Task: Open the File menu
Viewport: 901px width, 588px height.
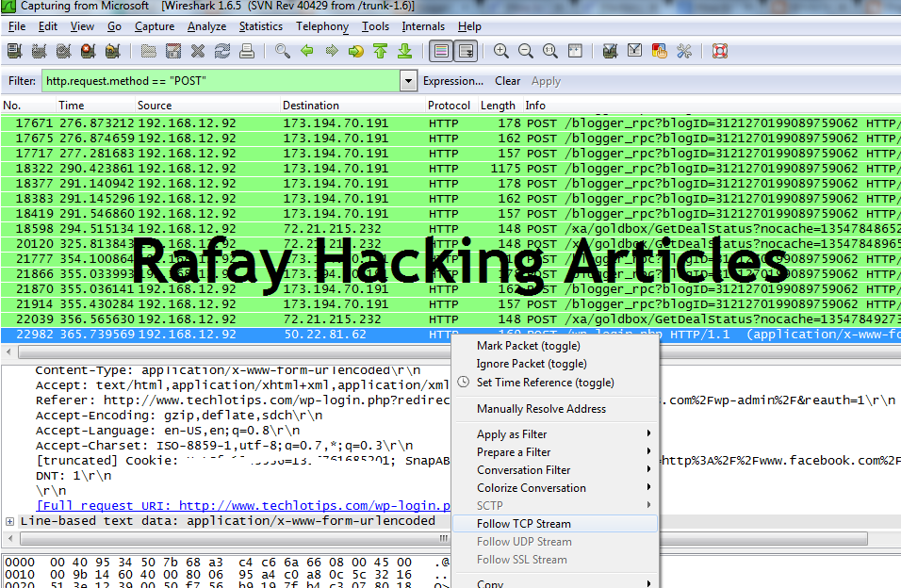Action: 17,26
